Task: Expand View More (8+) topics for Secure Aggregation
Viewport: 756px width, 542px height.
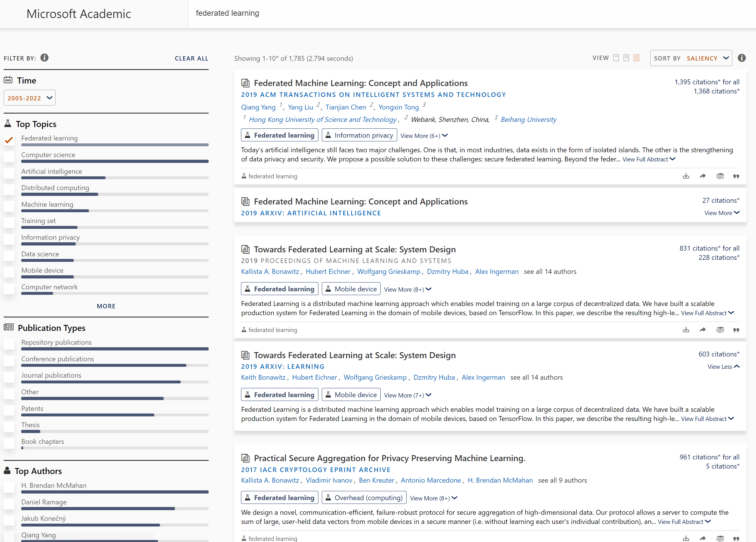Action: coord(434,498)
